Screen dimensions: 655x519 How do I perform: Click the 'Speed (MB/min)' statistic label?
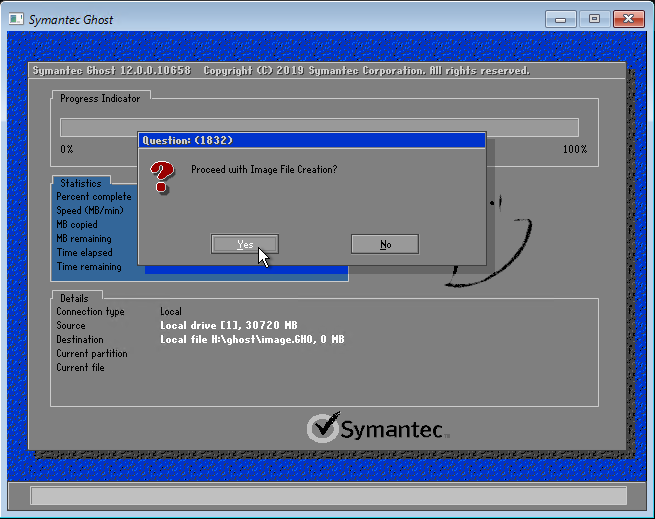click(x=90, y=210)
